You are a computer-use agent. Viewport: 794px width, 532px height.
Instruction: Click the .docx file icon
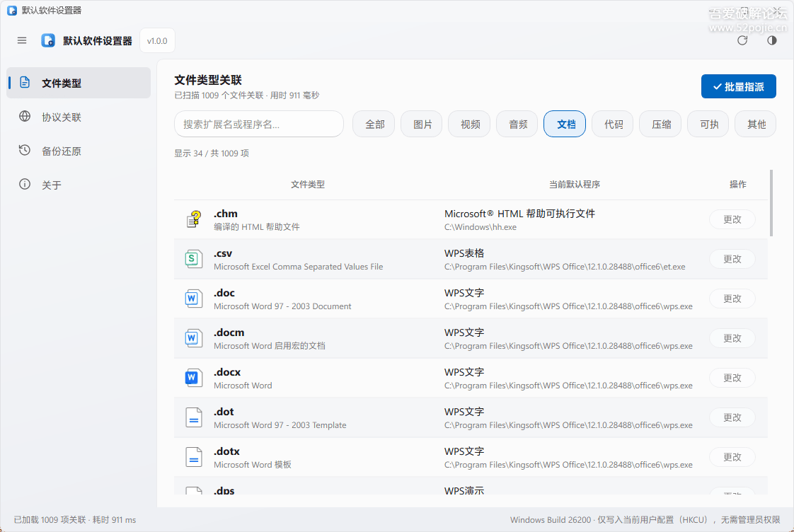[x=193, y=378]
